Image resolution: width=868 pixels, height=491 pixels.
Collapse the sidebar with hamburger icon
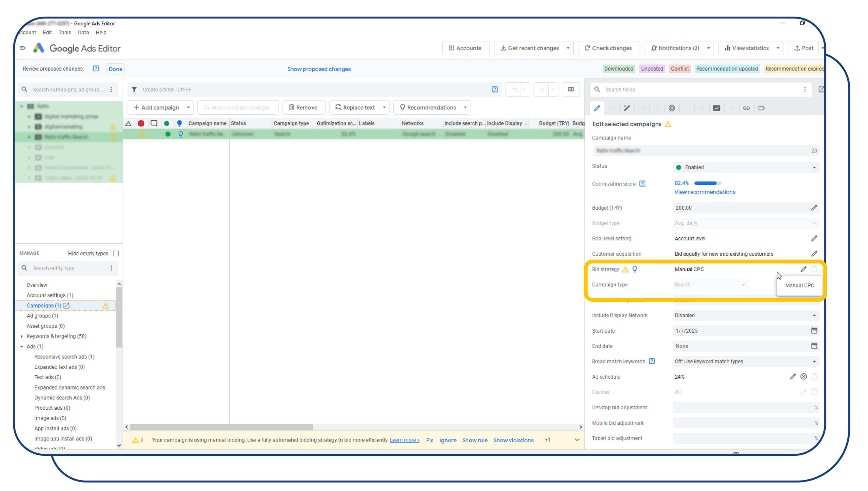tap(23, 48)
